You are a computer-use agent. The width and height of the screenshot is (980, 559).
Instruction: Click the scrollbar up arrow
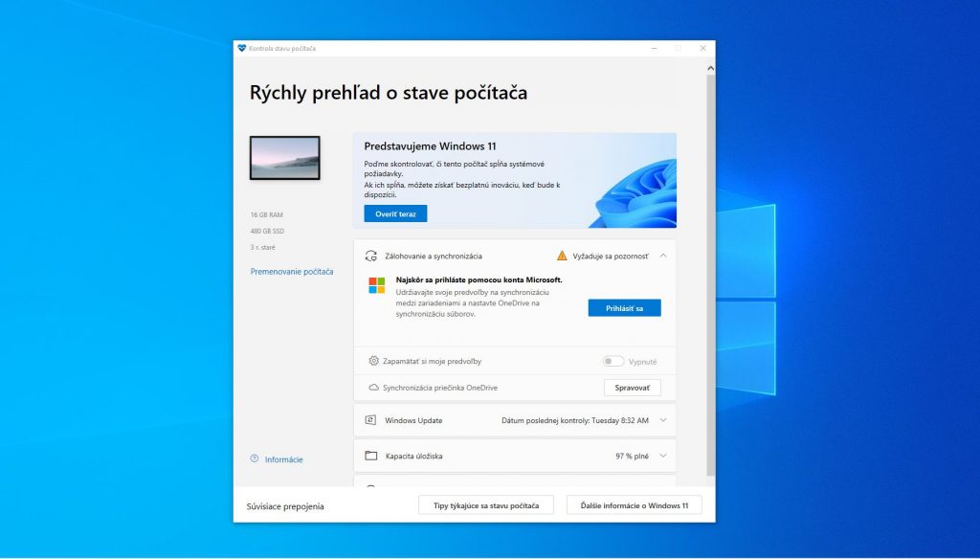[711, 68]
